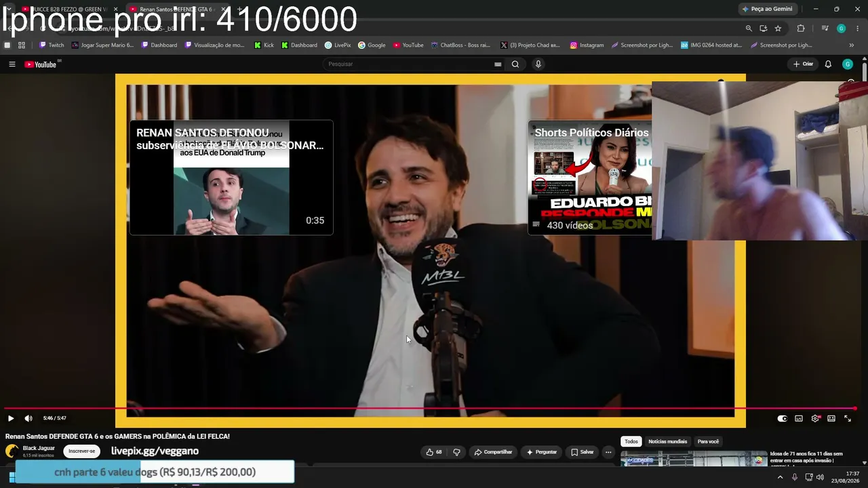Select the Todos filter chip
Viewport: 868px width, 488px height.
click(631, 441)
